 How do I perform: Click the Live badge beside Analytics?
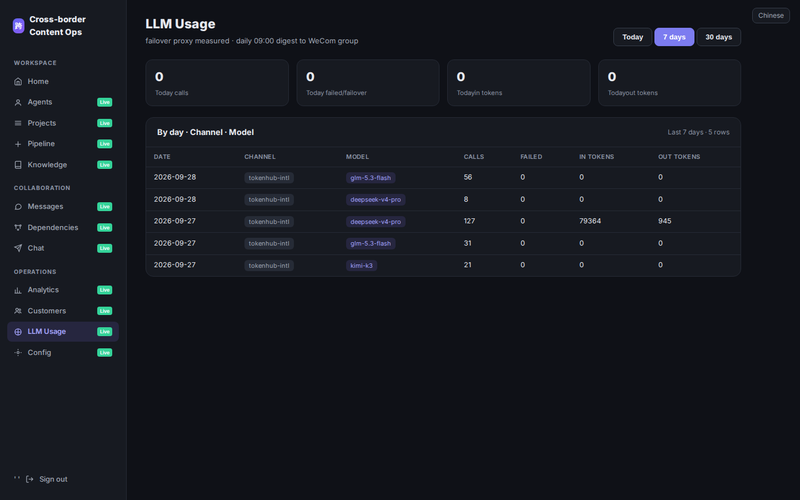click(105, 290)
